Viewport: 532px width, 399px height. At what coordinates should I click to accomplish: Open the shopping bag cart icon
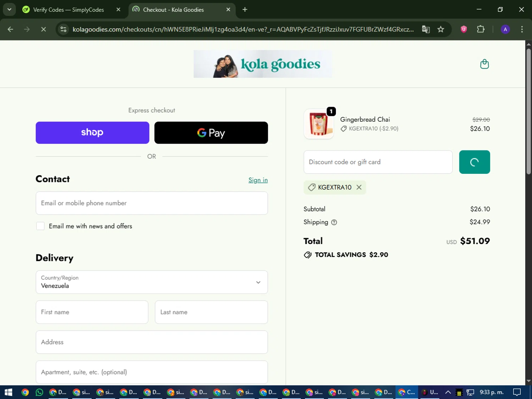[x=484, y=64]
